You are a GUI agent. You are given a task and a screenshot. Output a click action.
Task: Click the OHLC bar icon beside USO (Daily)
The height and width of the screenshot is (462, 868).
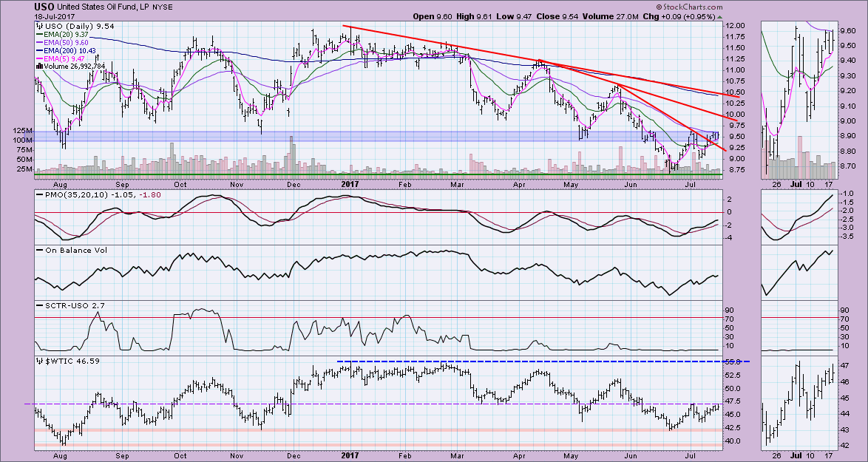click(x=38, y=26)
